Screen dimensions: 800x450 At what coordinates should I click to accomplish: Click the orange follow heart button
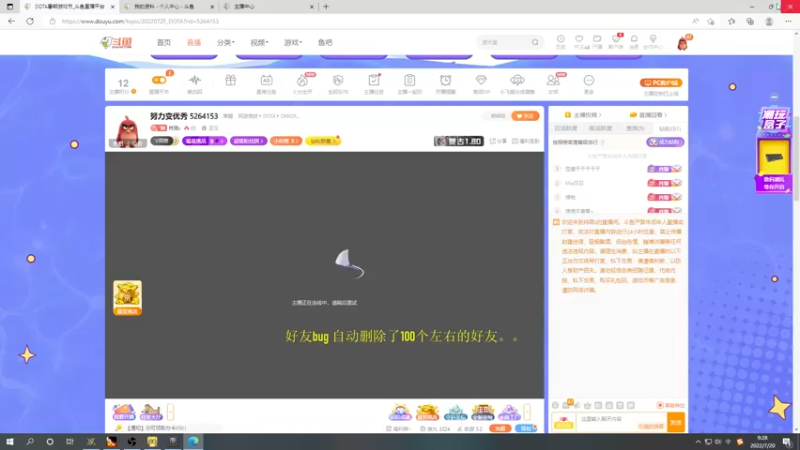[x=525, y=116]
